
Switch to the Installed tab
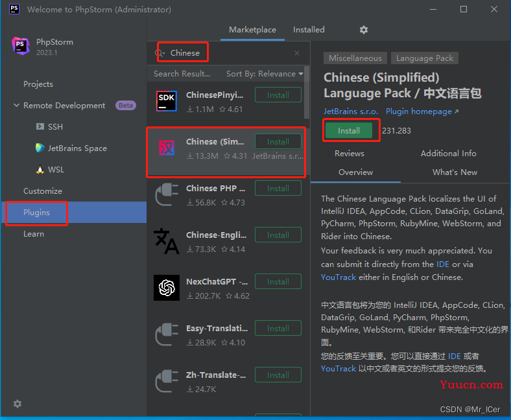(x=309, y=30)
